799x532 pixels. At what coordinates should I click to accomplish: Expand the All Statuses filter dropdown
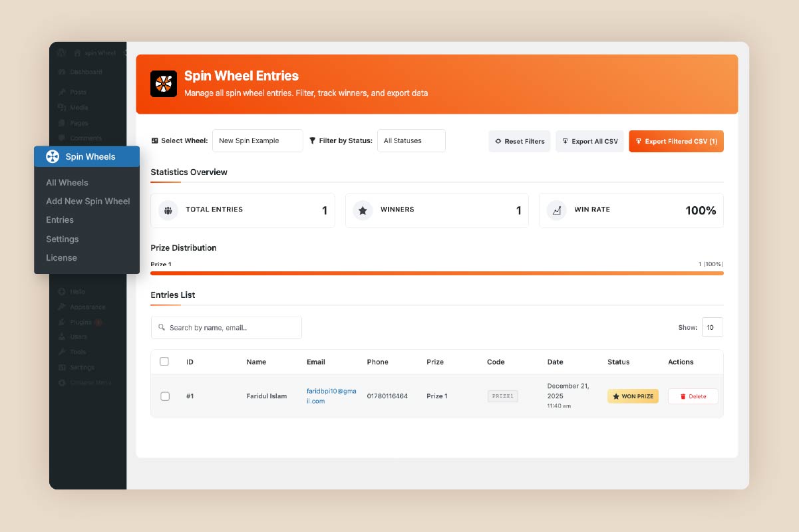click(x=411, y=141)
